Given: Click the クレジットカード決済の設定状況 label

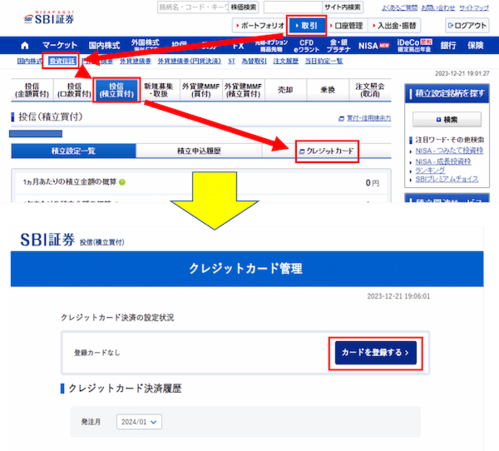Looking at the screenshot, I should 117,317.
